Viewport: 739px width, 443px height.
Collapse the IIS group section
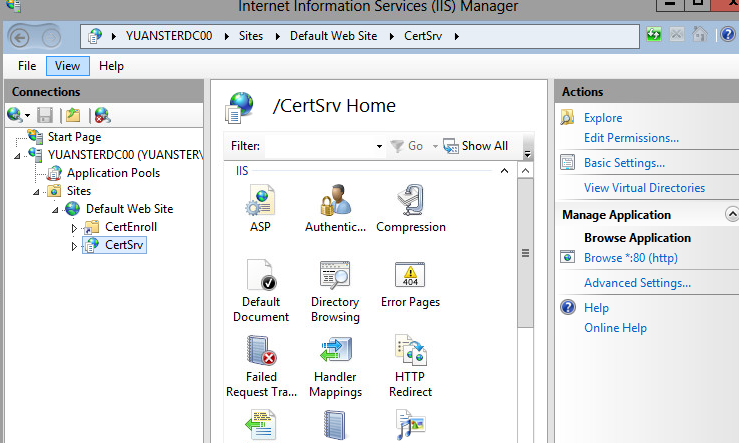click(504, 171)
